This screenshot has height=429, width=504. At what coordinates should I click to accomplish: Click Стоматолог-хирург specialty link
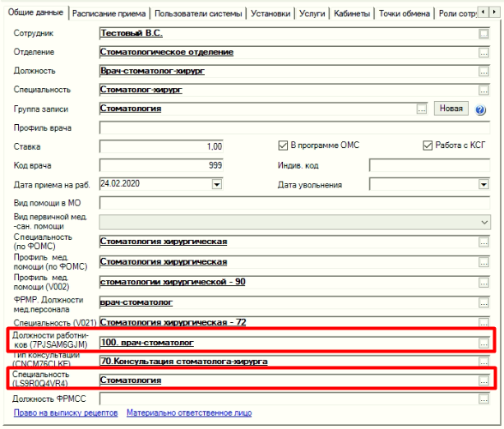[141, 90]
